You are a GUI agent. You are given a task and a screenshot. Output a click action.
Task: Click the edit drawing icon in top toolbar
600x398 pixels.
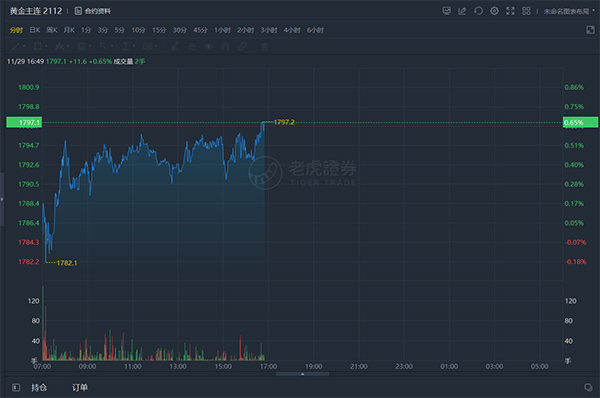pyautogui.click(x=462, y=11)
